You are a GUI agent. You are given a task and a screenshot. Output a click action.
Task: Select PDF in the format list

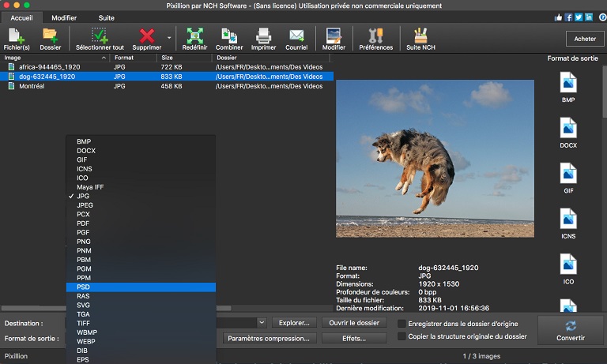141,223
